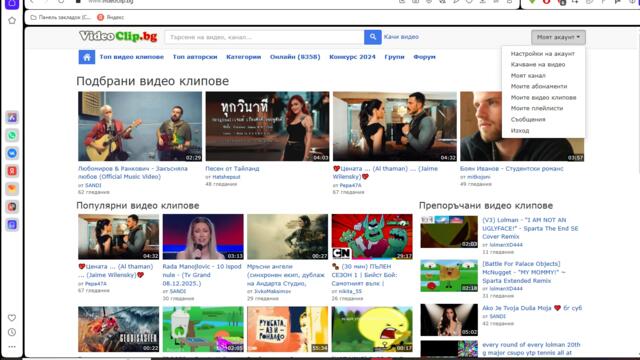640x360 pixels.
Task: Open Категории navigation item
Action: coord(244,57)
